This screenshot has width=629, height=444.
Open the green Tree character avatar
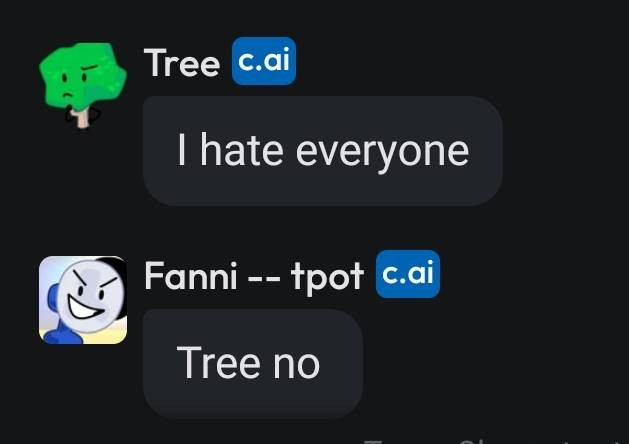point(83,86)
